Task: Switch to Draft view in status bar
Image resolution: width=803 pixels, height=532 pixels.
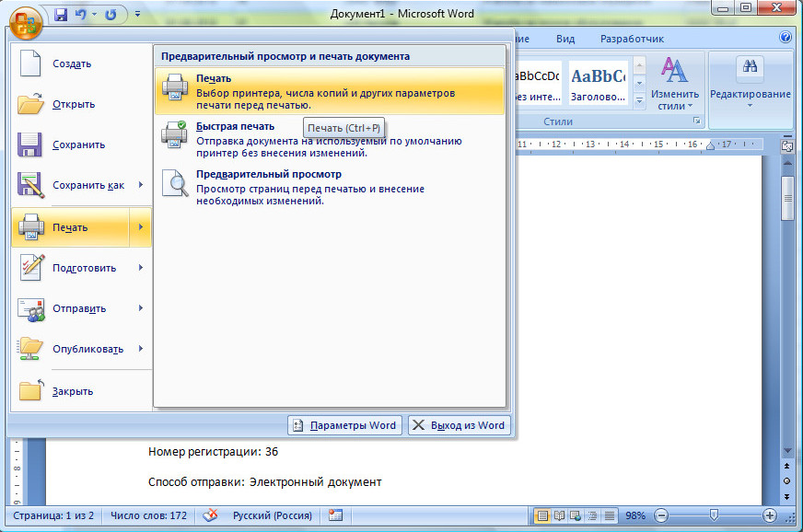Action: (610, 515)
